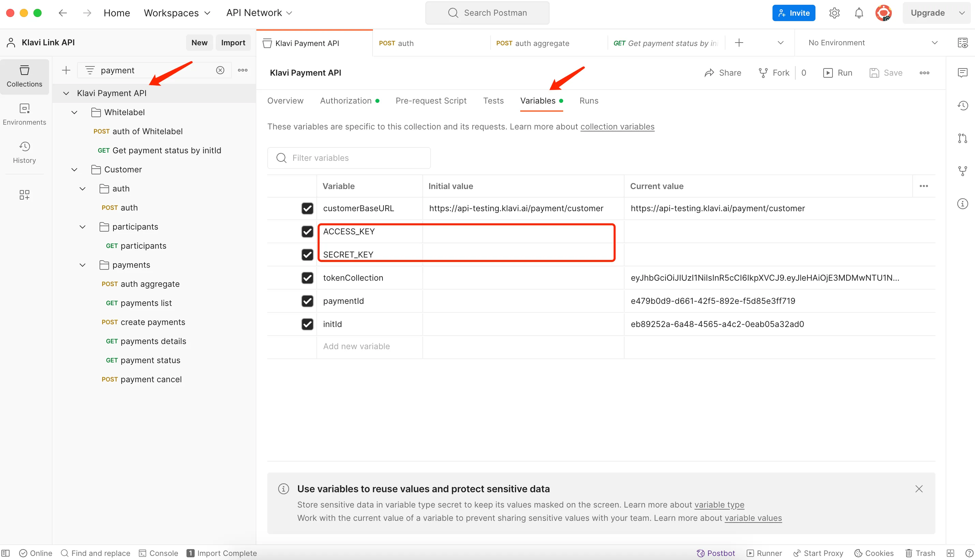Open the comments icon in right sidebar
Image resolution: width=975 pixels, height=560 pixels.
[x=962, y=73]
